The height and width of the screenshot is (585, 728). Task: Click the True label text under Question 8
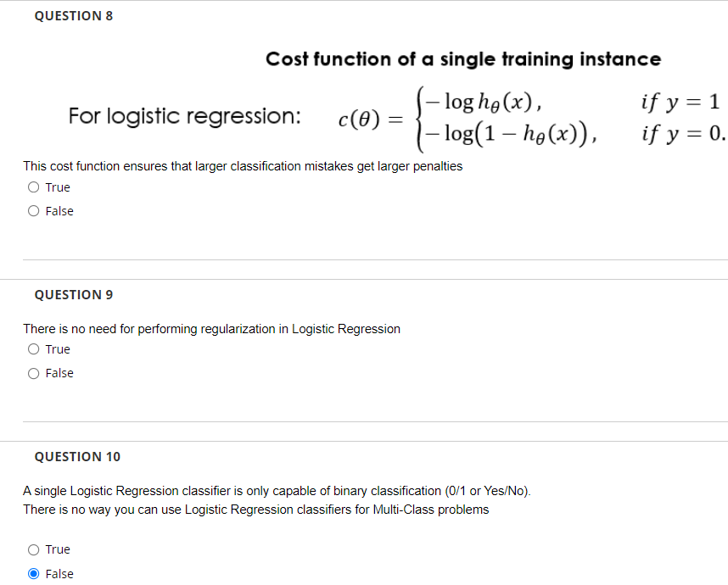[59, 187]
